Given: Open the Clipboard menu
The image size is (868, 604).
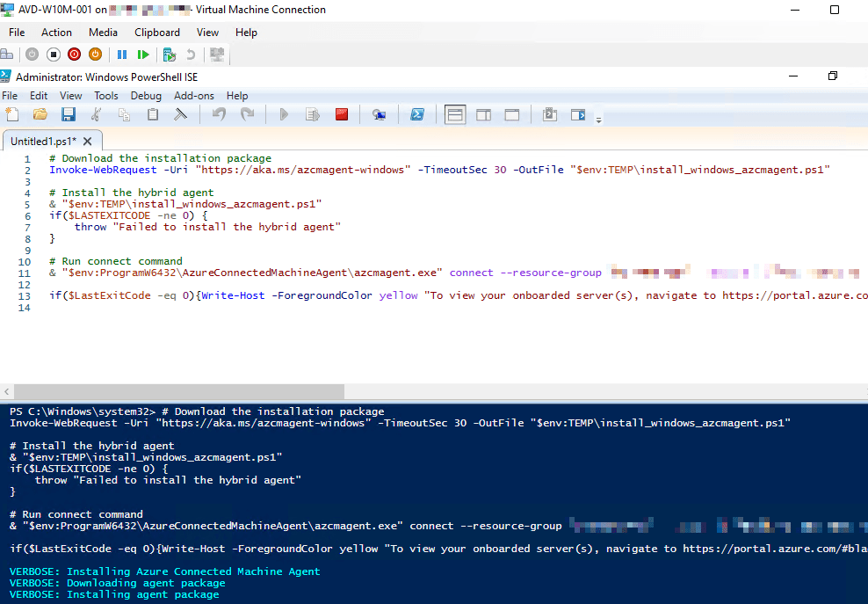Looking at the screenshot, I should point(157,33).
